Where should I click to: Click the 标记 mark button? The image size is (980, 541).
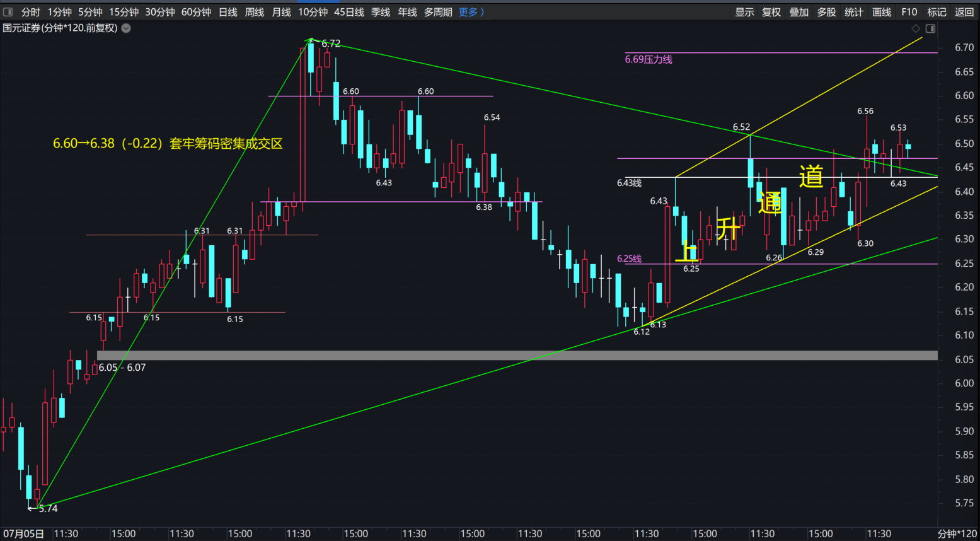point(937,12)
